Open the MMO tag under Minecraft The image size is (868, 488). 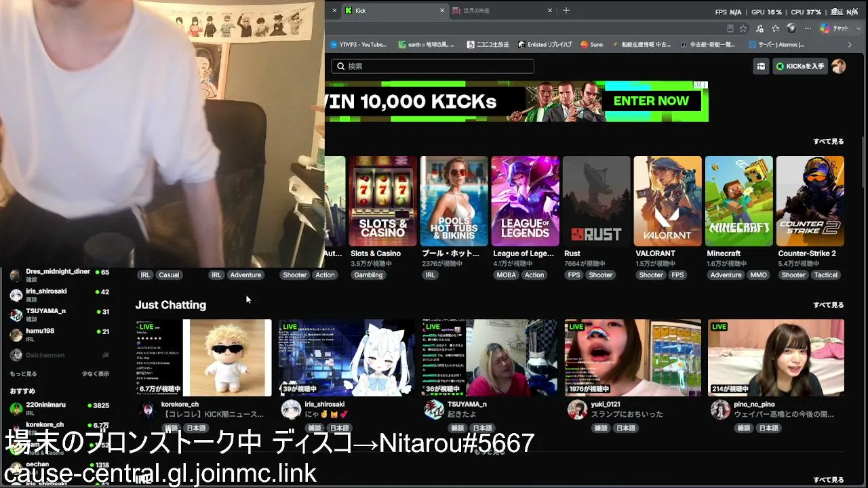coord(758,275)
